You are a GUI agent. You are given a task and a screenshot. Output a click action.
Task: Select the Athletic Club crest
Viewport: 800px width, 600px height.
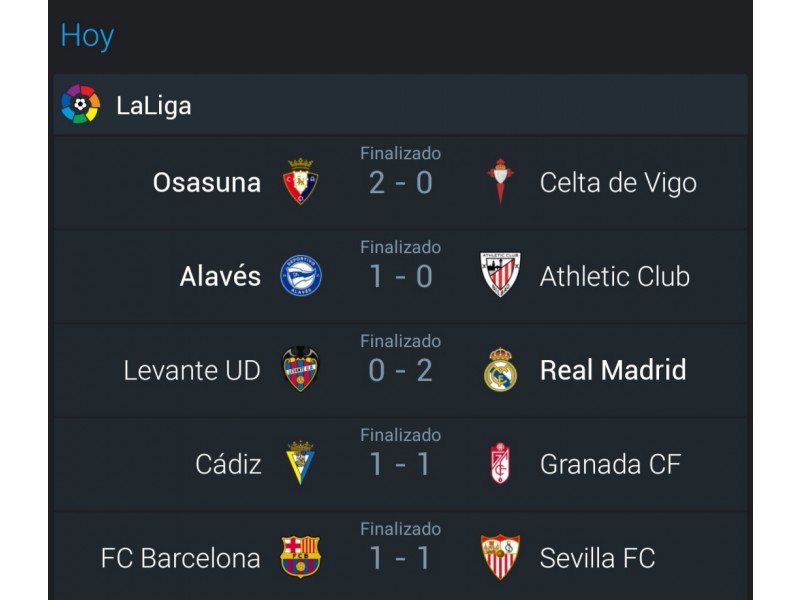click(501, 274)
